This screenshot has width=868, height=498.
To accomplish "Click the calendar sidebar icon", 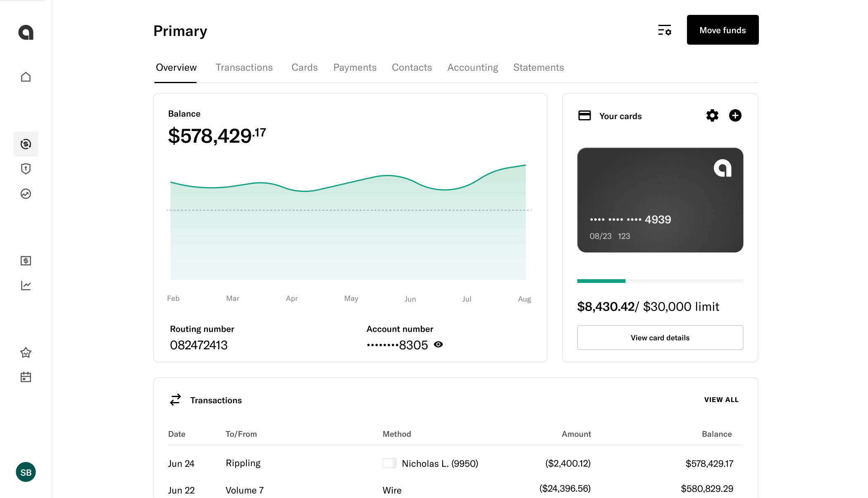I will [x=26, y=377].
